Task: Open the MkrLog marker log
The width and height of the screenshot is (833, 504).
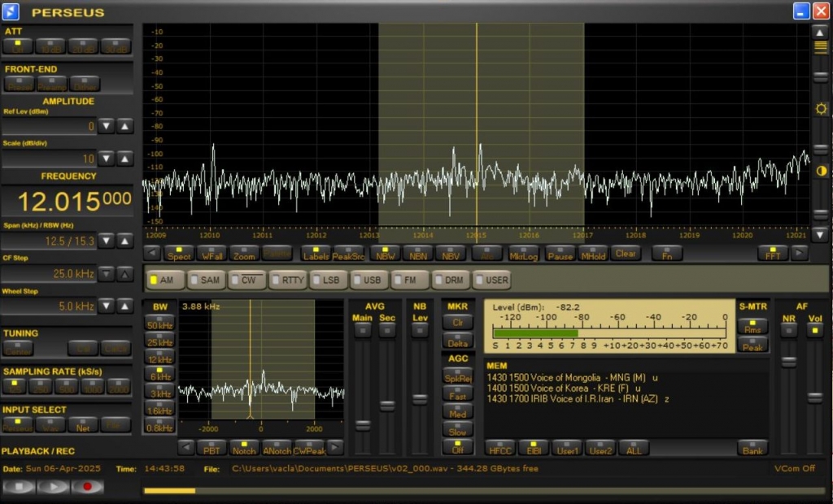Action: (523, 254)
